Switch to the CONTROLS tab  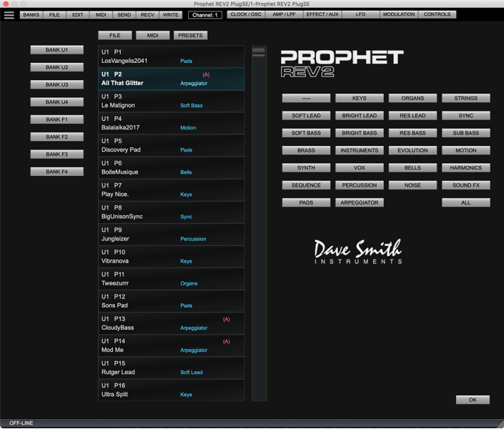click(437, 14)
